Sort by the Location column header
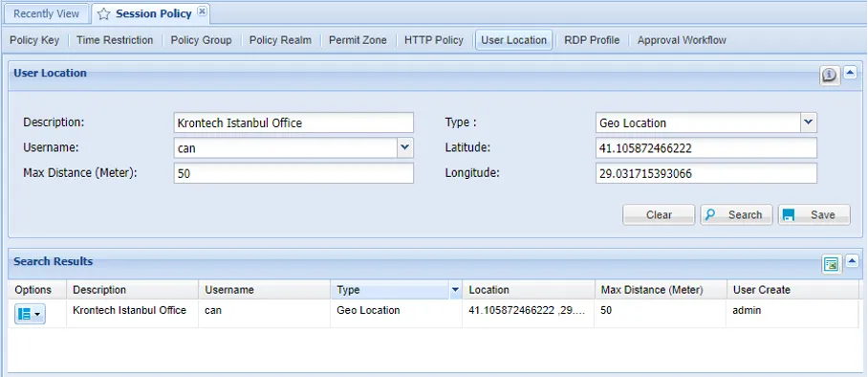 pos(528,290)
